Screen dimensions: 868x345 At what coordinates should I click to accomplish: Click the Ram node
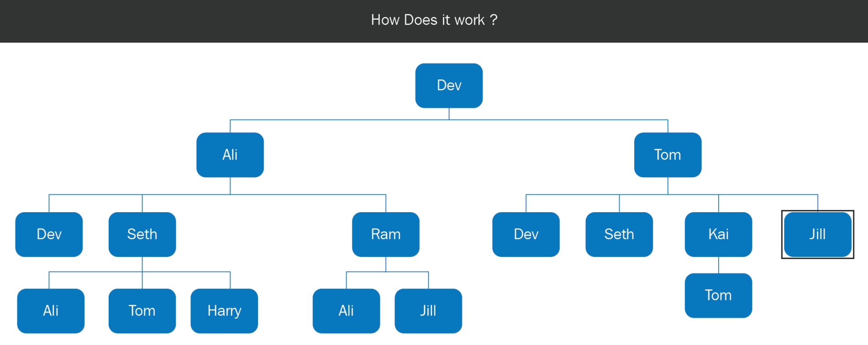click(386, 235)
